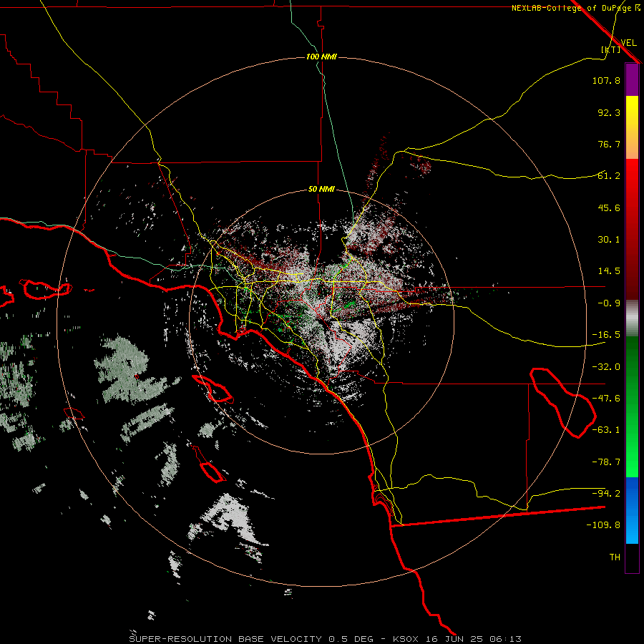This screenshot has width=644, height=644.
Task: Select the 76.7 scale label
Action: (x=609, y=144)
